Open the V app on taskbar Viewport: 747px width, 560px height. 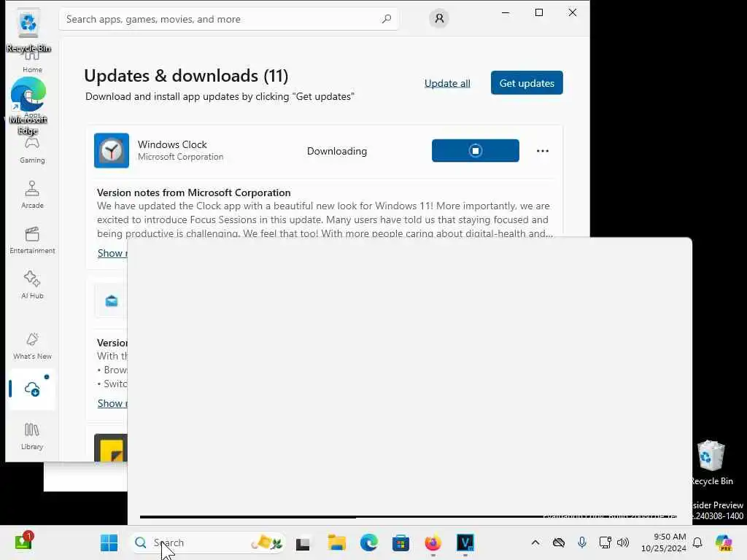[465, 542]
